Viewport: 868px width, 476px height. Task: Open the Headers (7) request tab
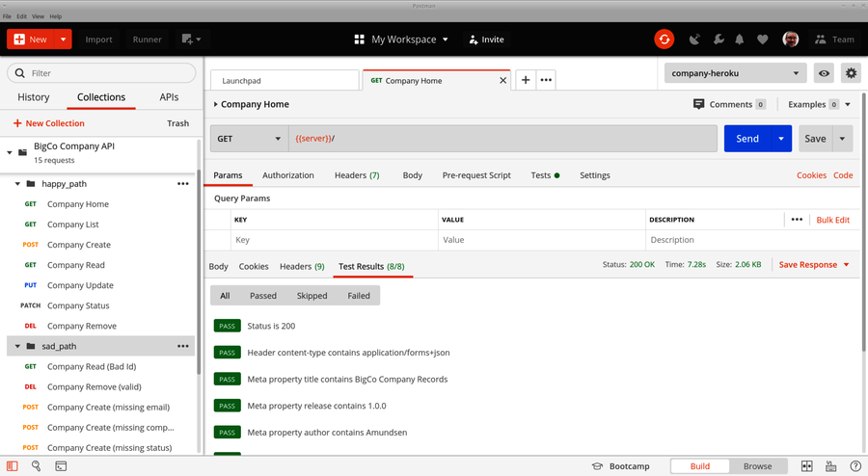357,175
